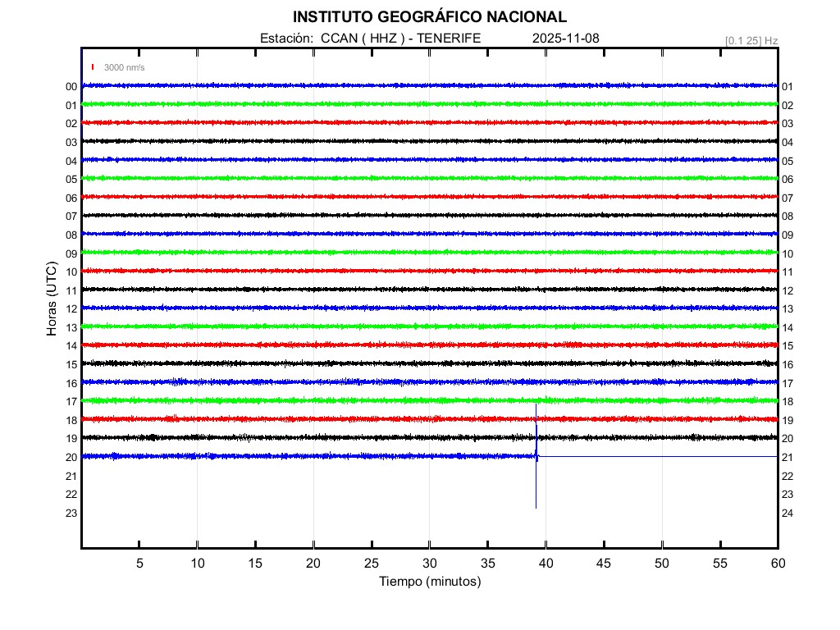Select the left-side hour label 23
The width and height of the screenshot is (840, 630).
tap(71, 514)
